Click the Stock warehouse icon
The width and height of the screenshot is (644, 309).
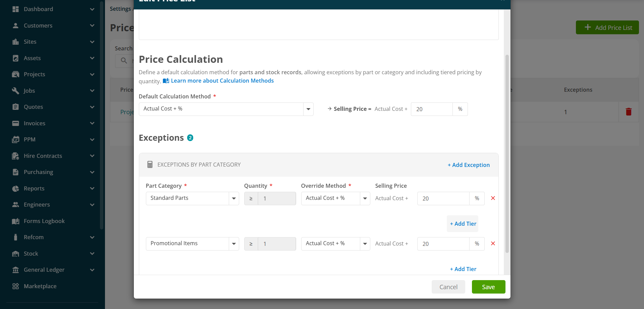(15, 254)
